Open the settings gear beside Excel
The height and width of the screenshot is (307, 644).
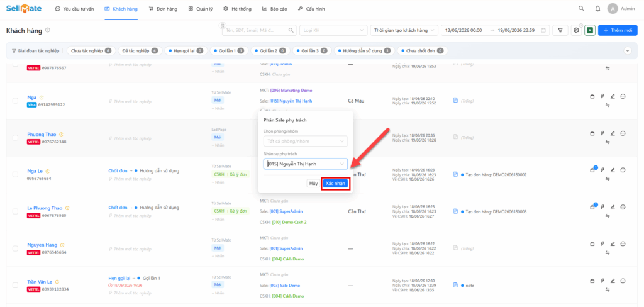pyautogui.click(x=576, y=30)
